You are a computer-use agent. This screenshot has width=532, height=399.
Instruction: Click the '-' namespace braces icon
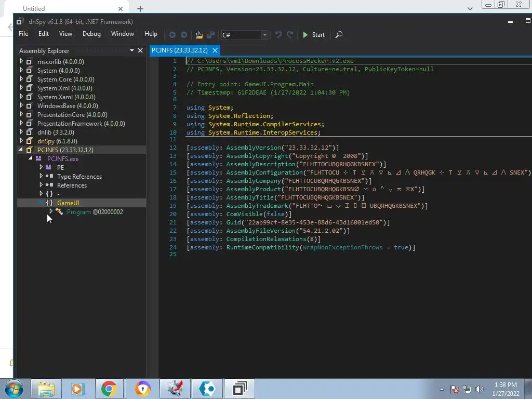click(x=49, y=194)
